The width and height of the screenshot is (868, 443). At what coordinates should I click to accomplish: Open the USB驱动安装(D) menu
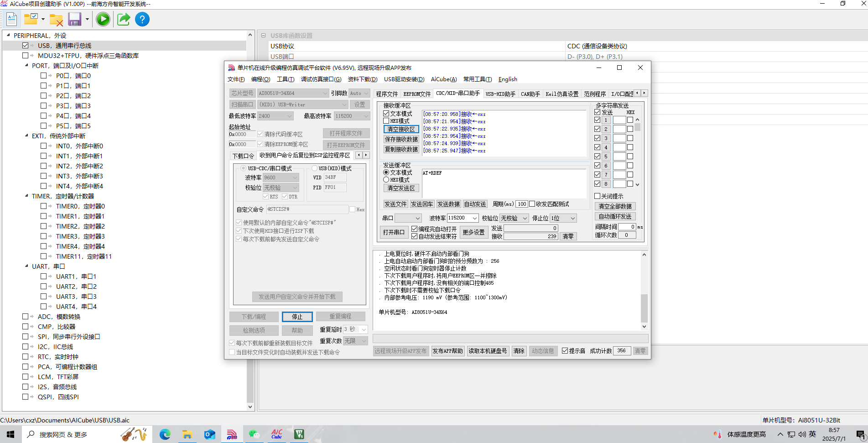pyautogui.click(x=404, y=79)
